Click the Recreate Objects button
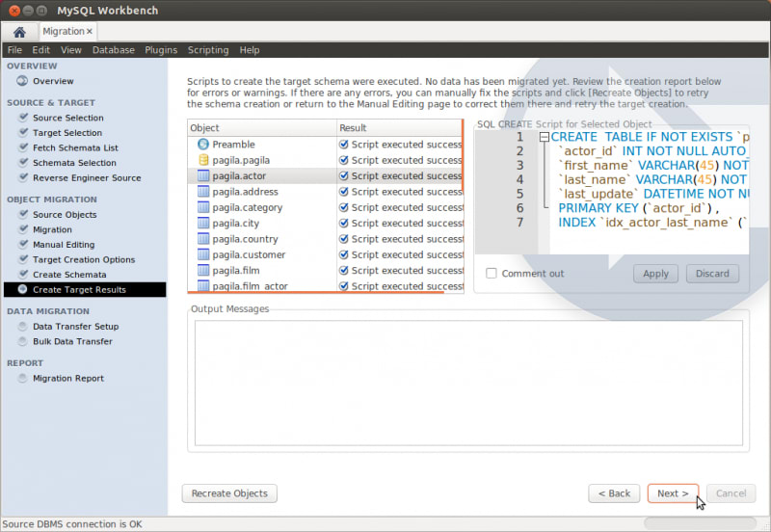Screen dimensions: 771x532 pyautogui.click(x=229, y=493)
